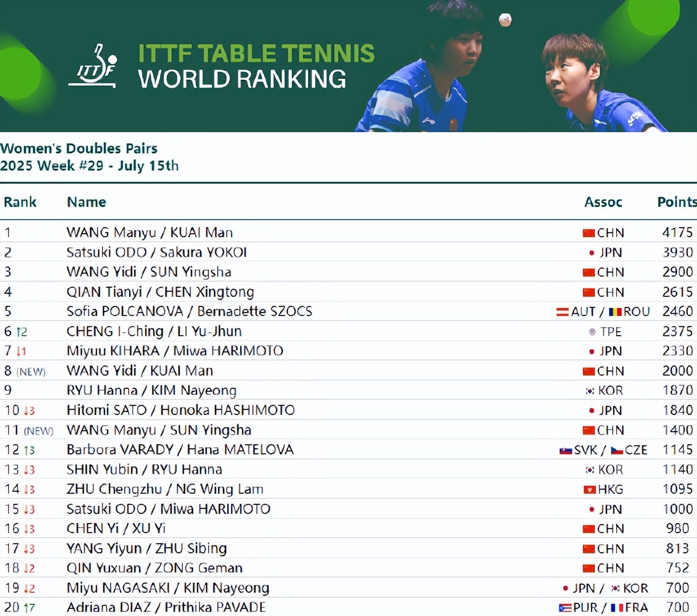Click the NEW badge at rank 8
The width and height of the screenshot is (697, 616).
click(x=31, y=372)
